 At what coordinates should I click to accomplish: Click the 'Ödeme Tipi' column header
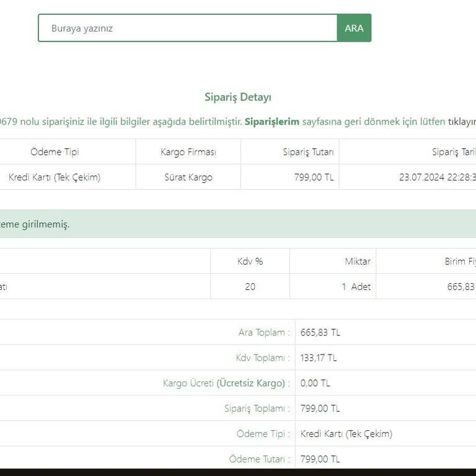click(x=55, y=152)
